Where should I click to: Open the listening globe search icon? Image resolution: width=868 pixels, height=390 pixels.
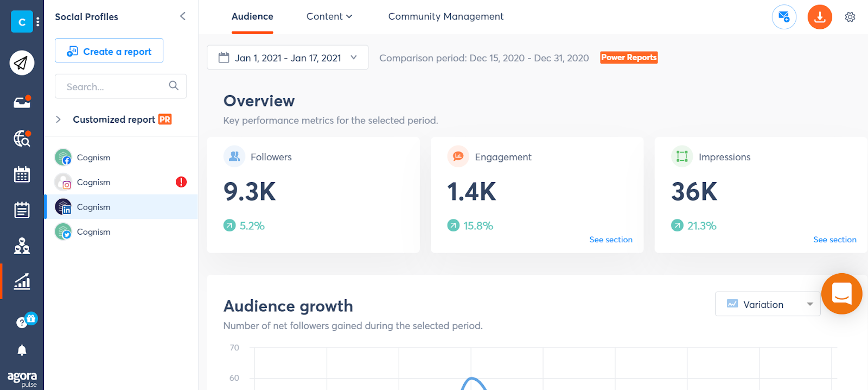tap(22, 139)
